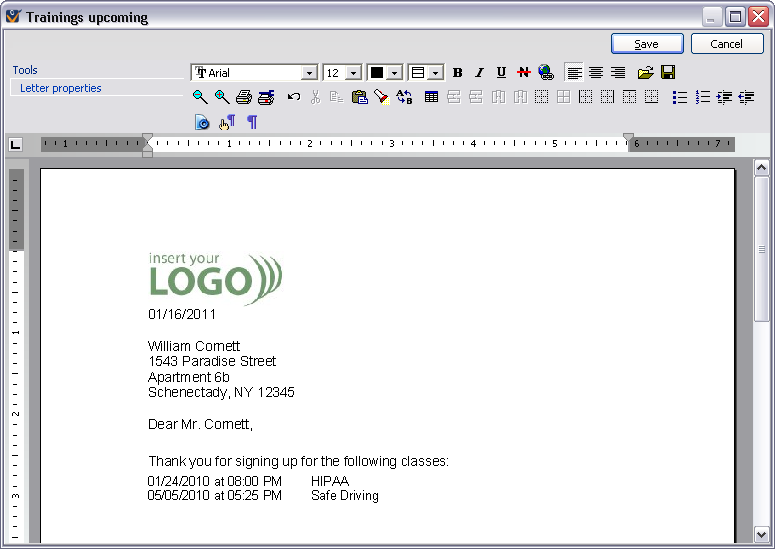Click the second printer icon with red mark

pos(266,97)
